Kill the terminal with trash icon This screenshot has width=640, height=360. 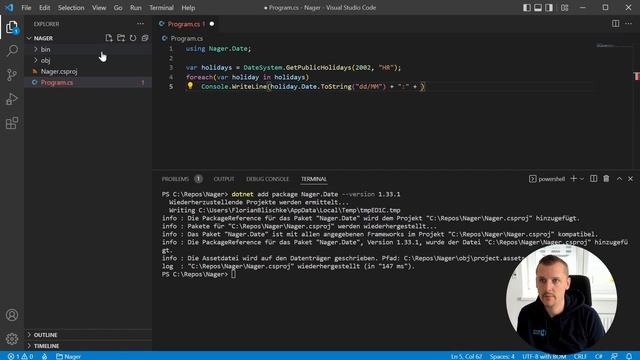point(607,179)
